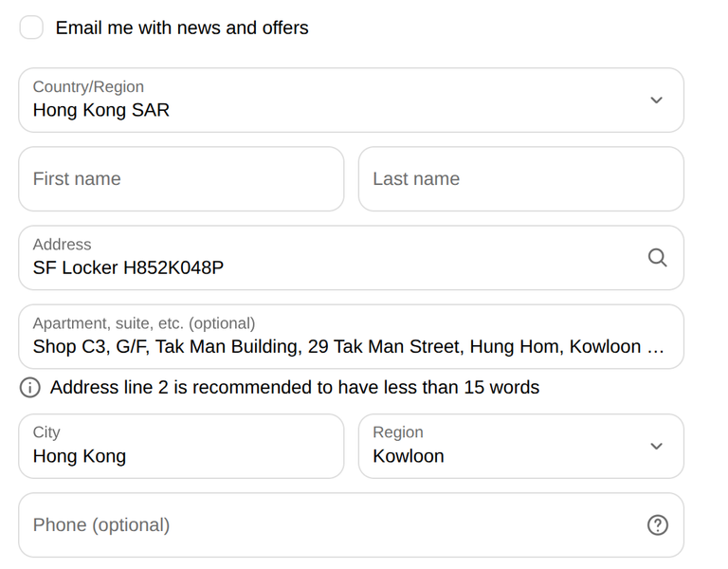Select the Hong Kong SAR country value

coord(101,110)
